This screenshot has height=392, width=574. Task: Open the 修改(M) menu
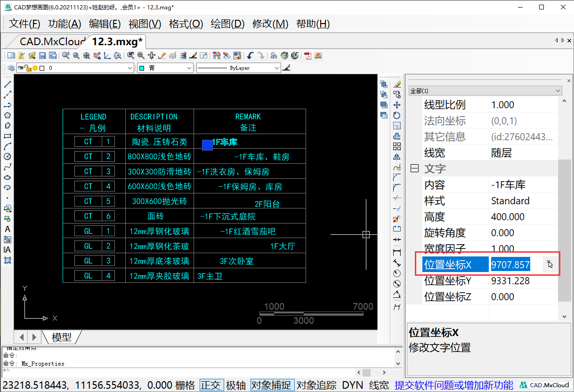tap(270, 24)
